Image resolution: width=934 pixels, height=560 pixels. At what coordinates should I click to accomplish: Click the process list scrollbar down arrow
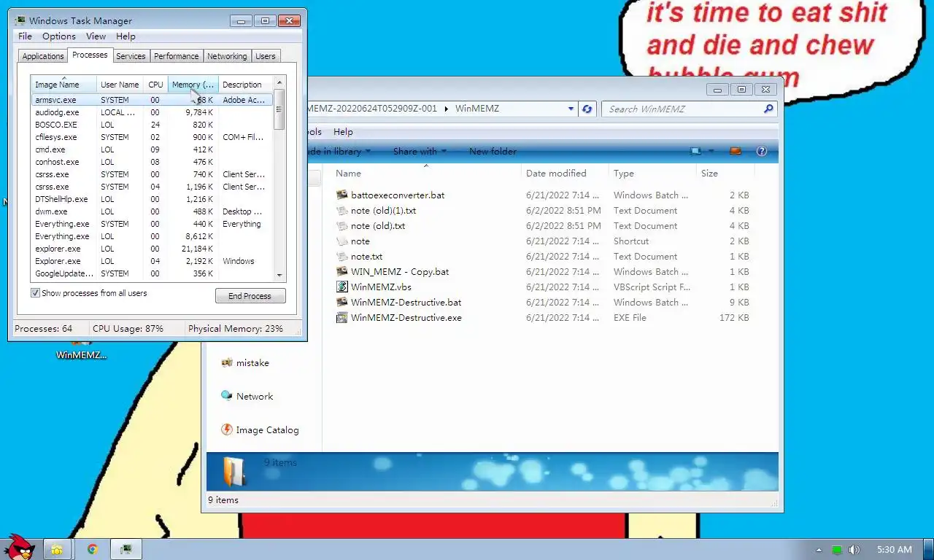[x=279, y=276]
